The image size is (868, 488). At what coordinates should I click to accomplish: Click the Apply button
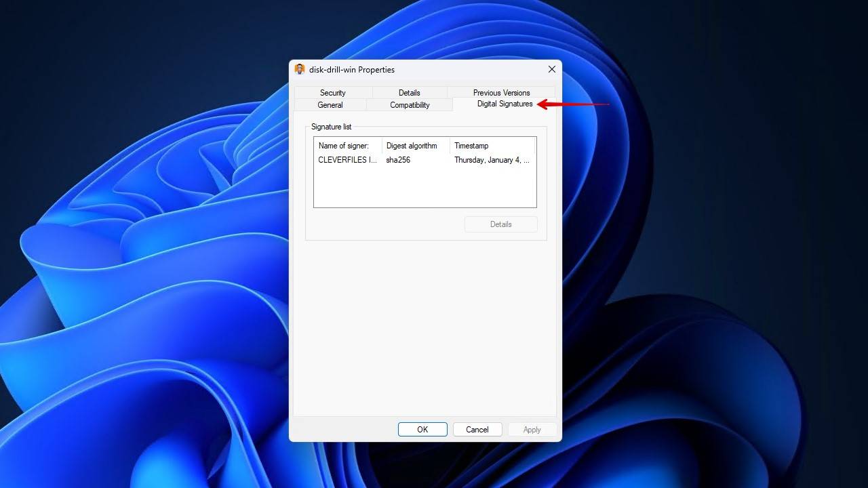[x=532, y=430]
